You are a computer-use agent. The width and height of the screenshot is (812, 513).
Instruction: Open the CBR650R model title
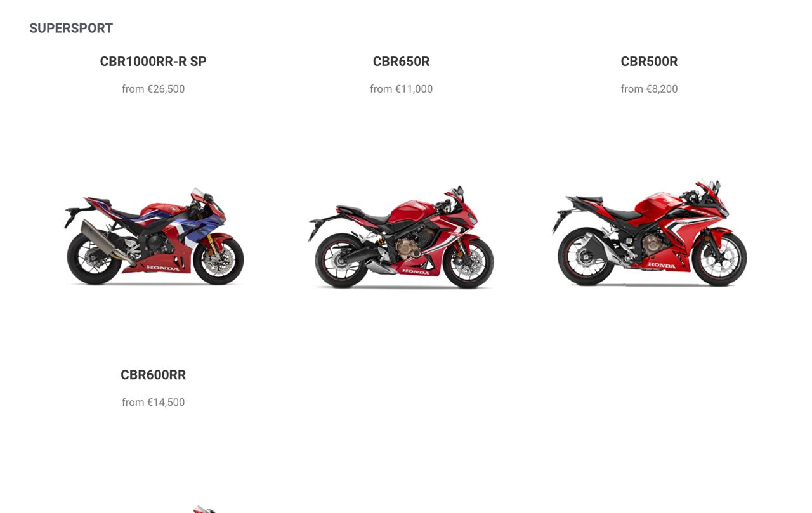coord(401,62)
